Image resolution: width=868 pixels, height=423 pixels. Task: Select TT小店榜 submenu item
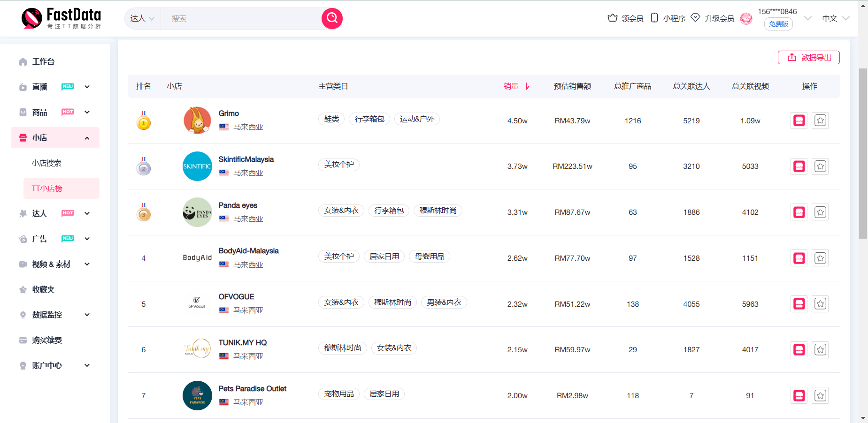[61, 188]
